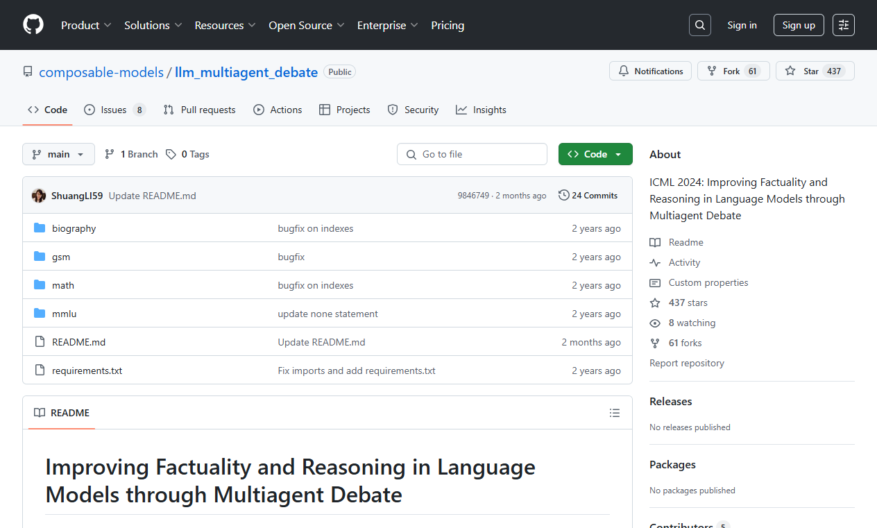The width and height of the screenshot is (877, 528).
Task: Open the main branch selector dropdown
Action: 58,154
